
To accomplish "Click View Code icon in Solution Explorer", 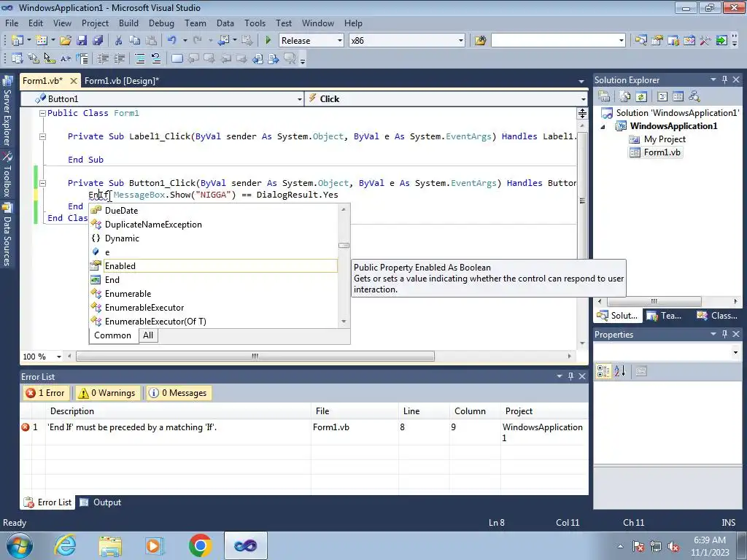I will (x=662, y=97).
